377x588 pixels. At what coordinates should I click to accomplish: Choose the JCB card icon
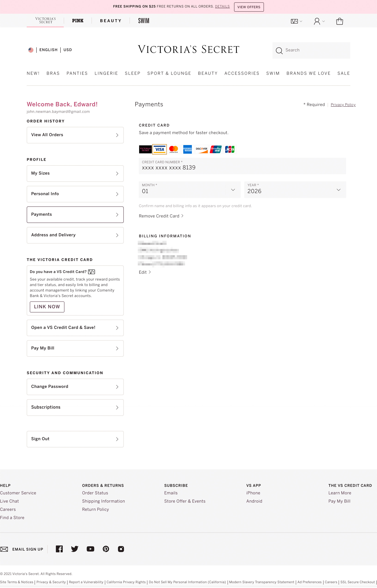[229, 149]
